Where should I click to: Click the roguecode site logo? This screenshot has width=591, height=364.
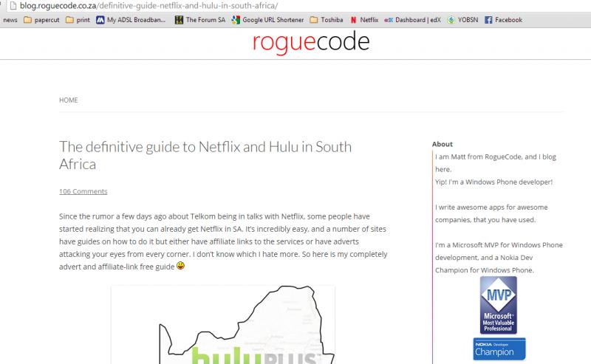(311, 42)
